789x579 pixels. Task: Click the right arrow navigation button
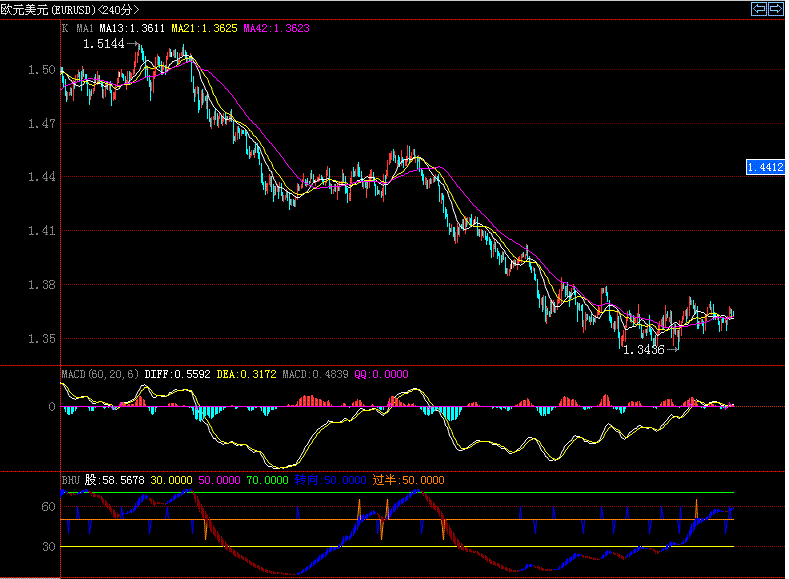click(x=775, y=9)
